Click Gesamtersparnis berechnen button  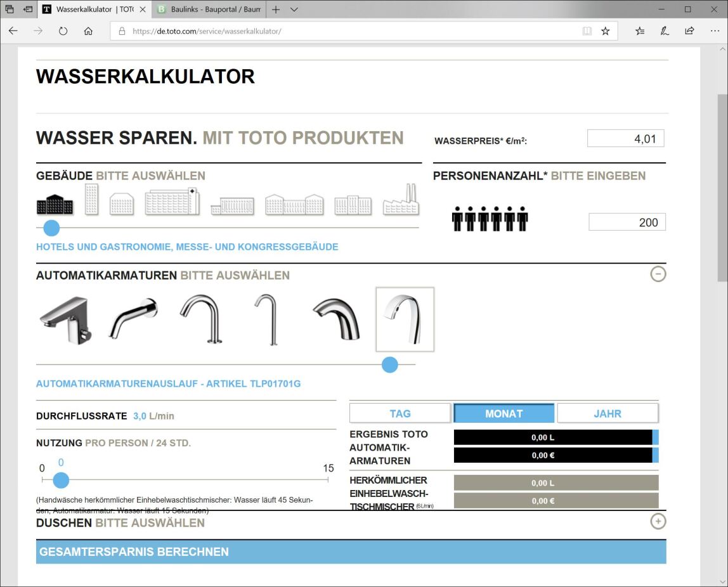[351, 552]
